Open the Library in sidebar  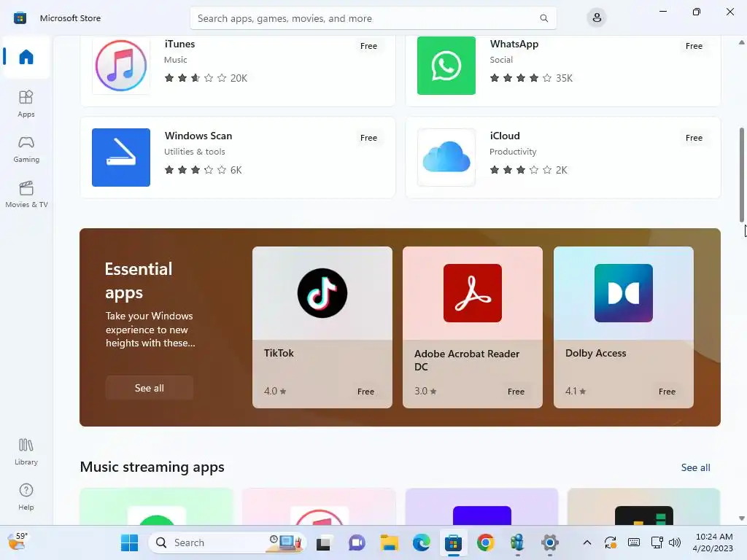pyautogui.click(x=26, y=451)
